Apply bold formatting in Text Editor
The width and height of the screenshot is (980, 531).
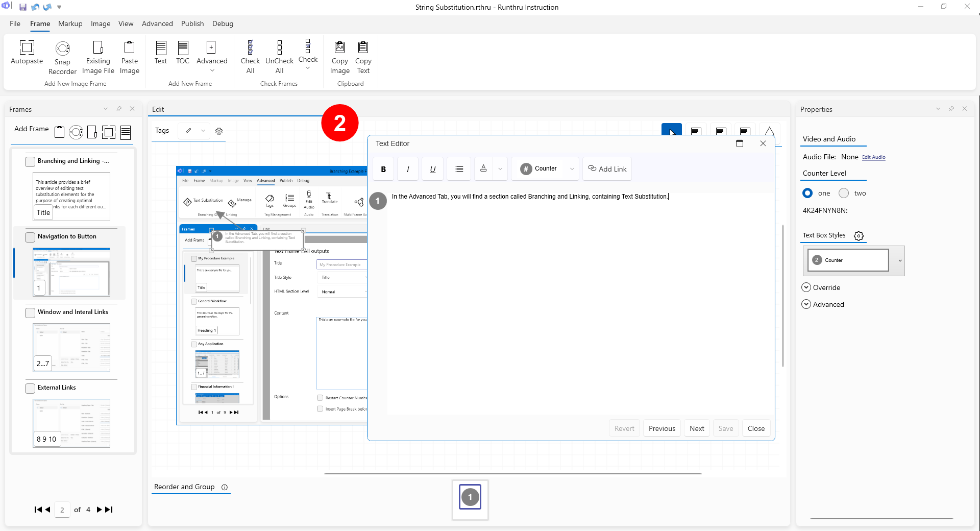383,169
